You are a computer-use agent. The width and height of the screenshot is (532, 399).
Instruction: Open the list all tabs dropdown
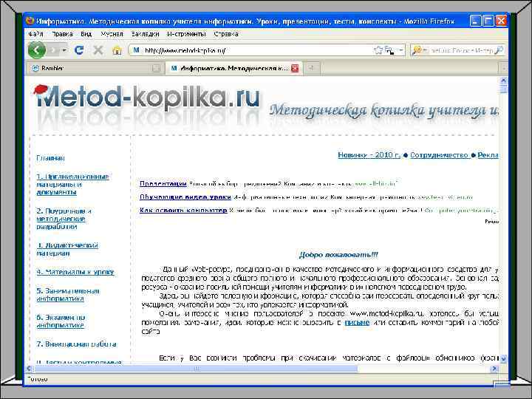(504, 68)
